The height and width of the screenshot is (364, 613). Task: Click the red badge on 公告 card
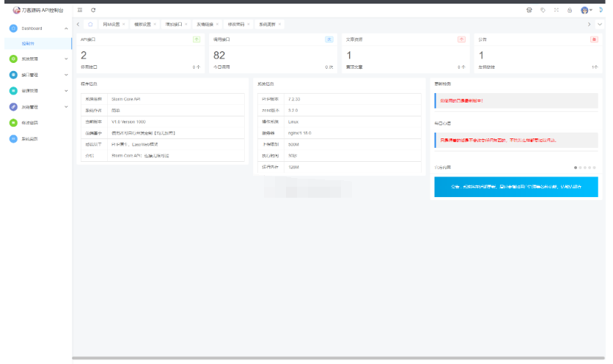(594, 40)
